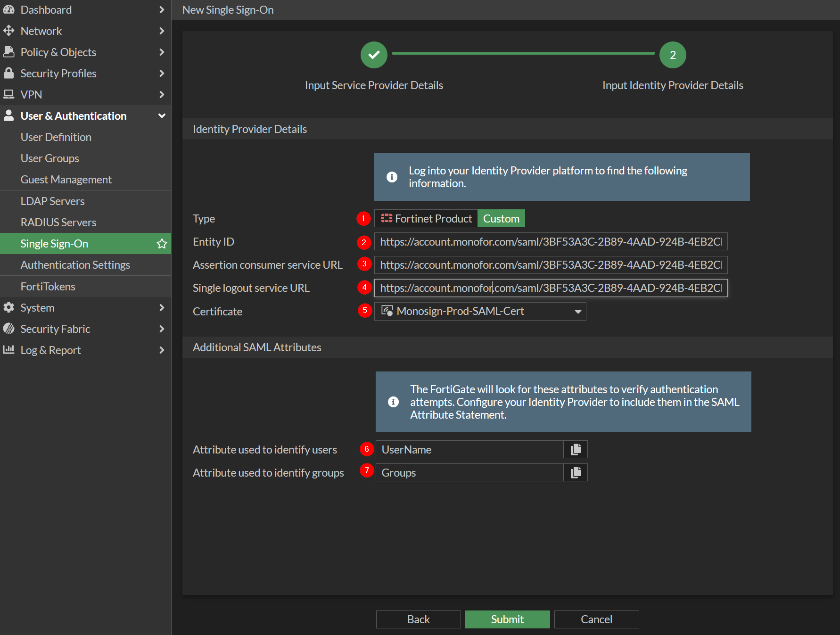The width and height of the screenshot is (840, 635).
Task: Click the Dashboard gauge icon
Action: point(8,10)
